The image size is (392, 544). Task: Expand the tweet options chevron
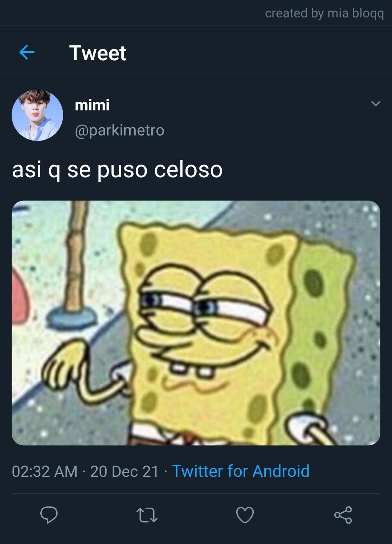point(376,104)
